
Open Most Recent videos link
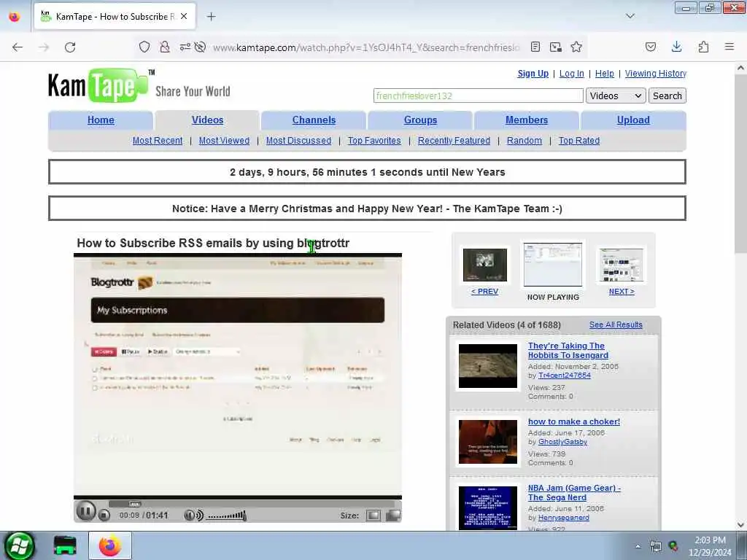pyautogui.click(x=158, y=141)
